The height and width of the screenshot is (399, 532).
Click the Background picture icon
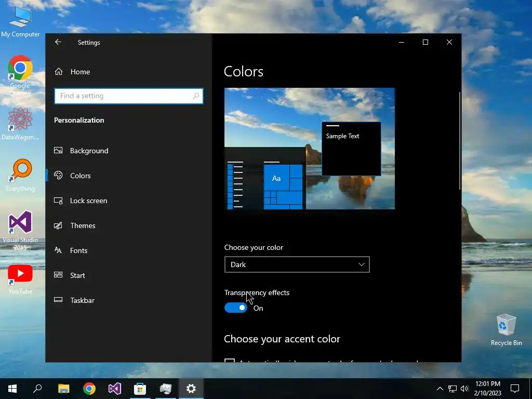click(x=58, y=150)
